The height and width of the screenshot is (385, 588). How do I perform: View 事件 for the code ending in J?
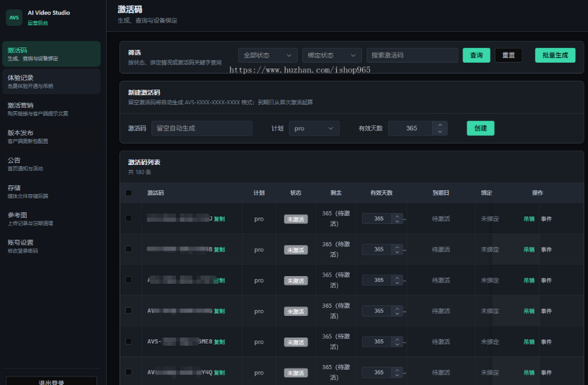click(546, 219)
